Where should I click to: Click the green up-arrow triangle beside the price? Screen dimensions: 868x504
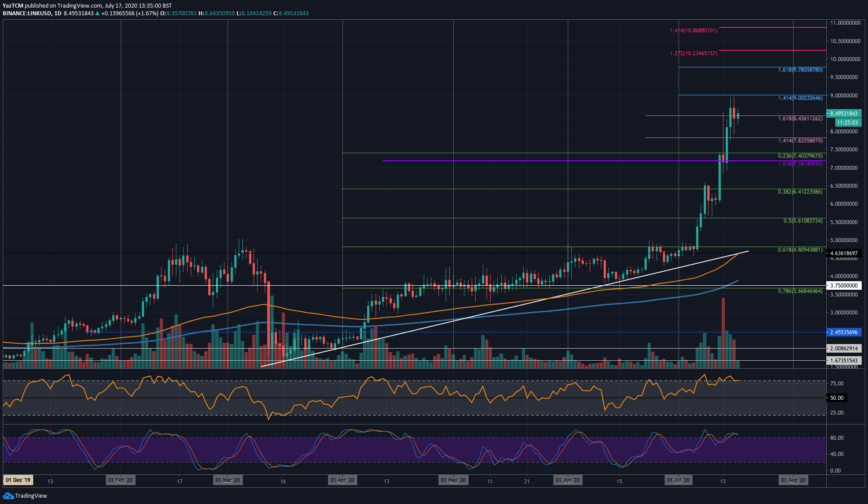tap(96, 13)
